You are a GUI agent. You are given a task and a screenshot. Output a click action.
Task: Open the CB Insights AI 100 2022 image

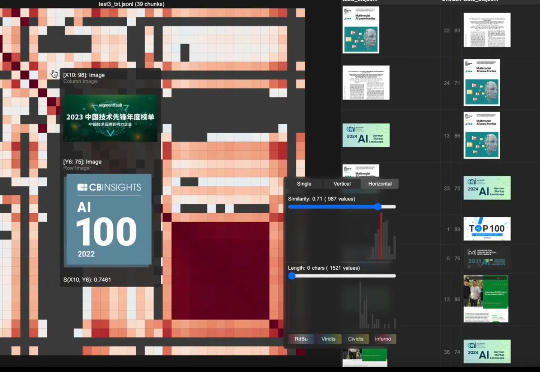[108, 220]
